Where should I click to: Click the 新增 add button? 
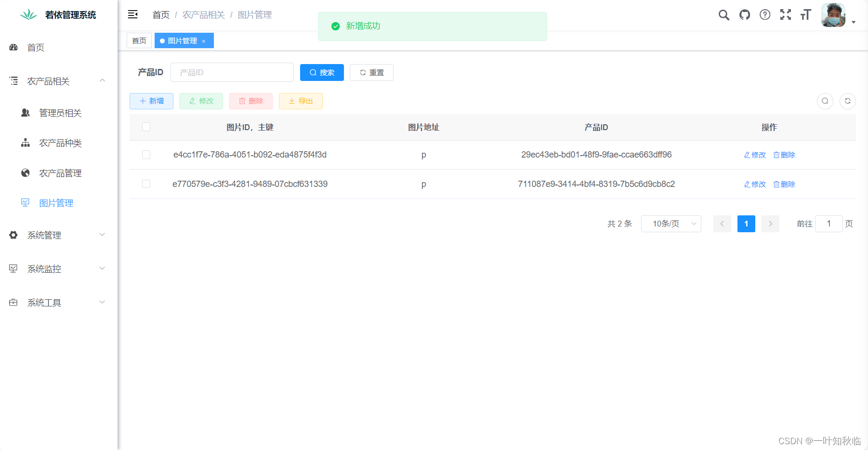151,101
